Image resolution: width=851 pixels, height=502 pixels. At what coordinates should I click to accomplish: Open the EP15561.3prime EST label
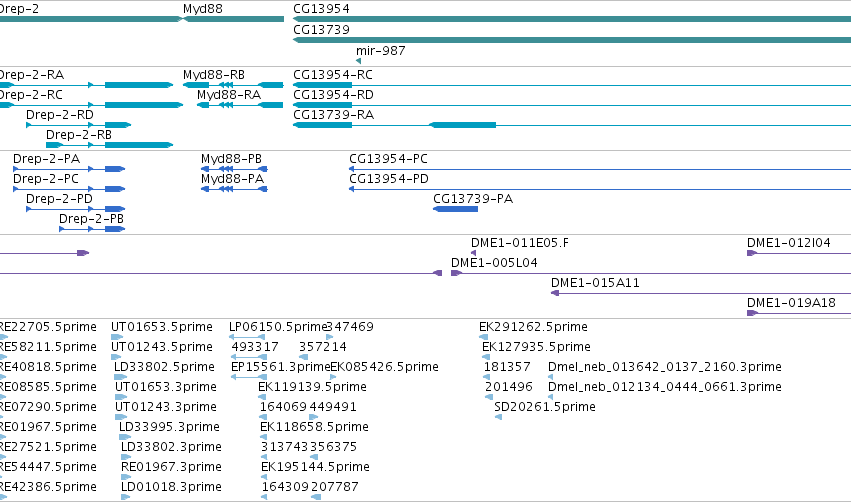pyautogui.click(x=281, y=367)
